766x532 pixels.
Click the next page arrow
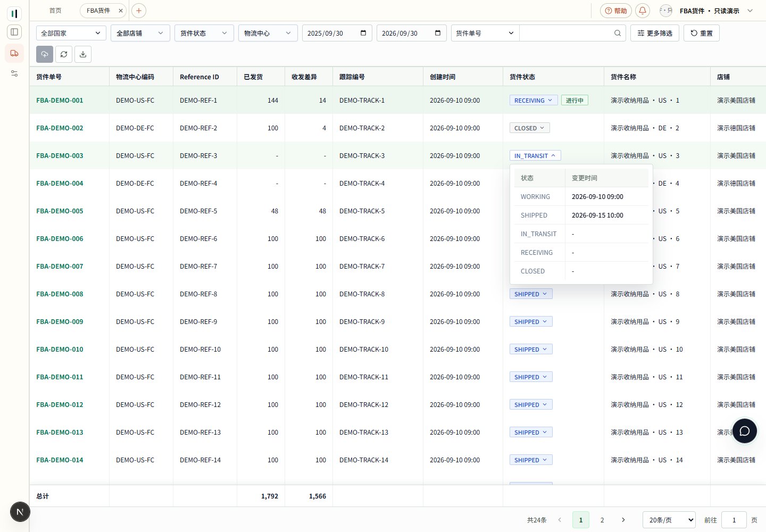(x=623, y=520)
